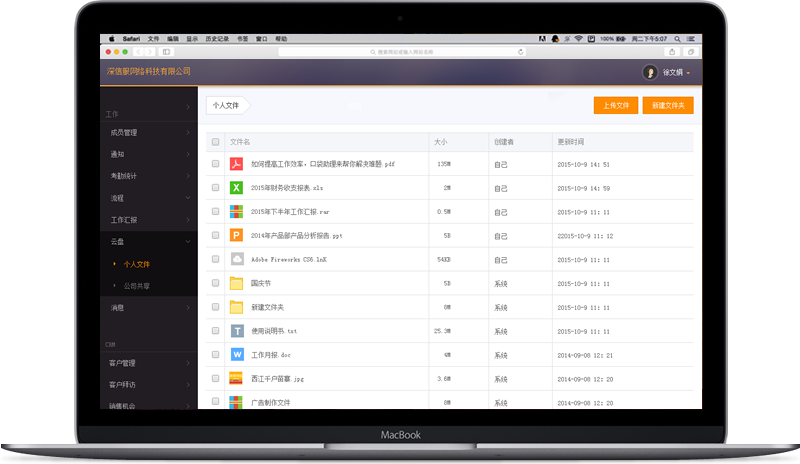Click the Safari address search field

400,51
